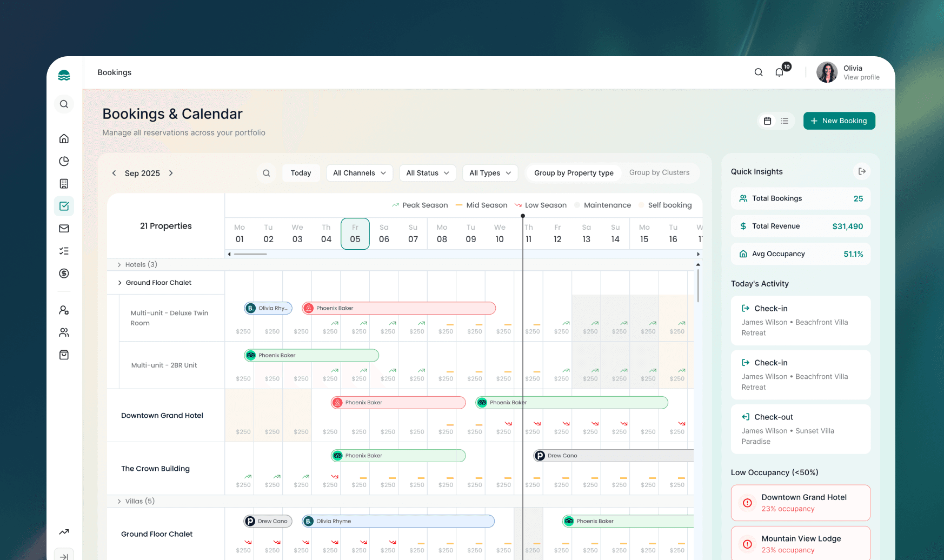This screenshot has width=944, height=560.
Task: Expand Ground Floor Chalet under Hotels
Action: pos(119,283)
